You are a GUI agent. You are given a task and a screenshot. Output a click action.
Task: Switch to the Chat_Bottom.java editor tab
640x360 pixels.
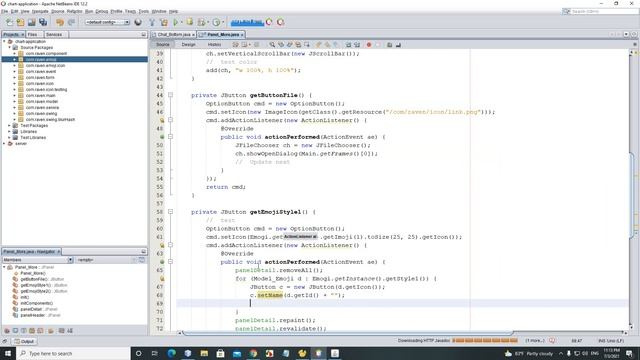pyautogui.click(x=174, y=35)
